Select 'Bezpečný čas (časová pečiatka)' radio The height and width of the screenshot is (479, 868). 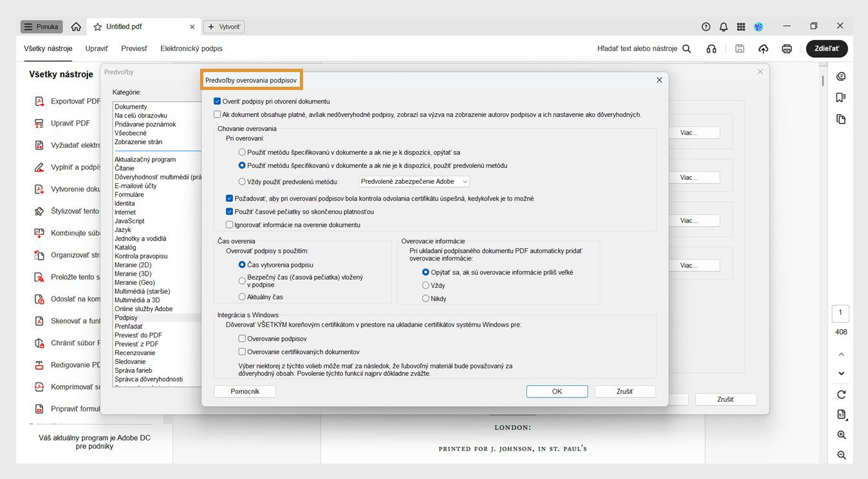242,280
